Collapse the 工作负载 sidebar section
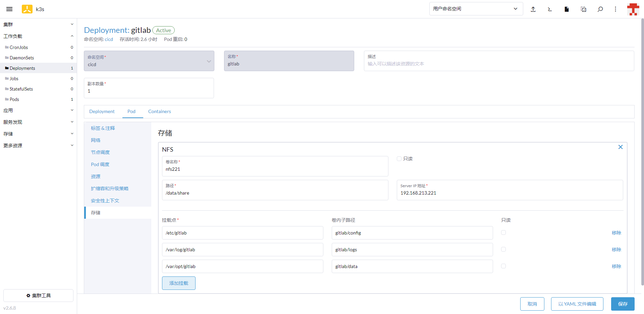The image size is (644, 314). (x=38, y=36)
